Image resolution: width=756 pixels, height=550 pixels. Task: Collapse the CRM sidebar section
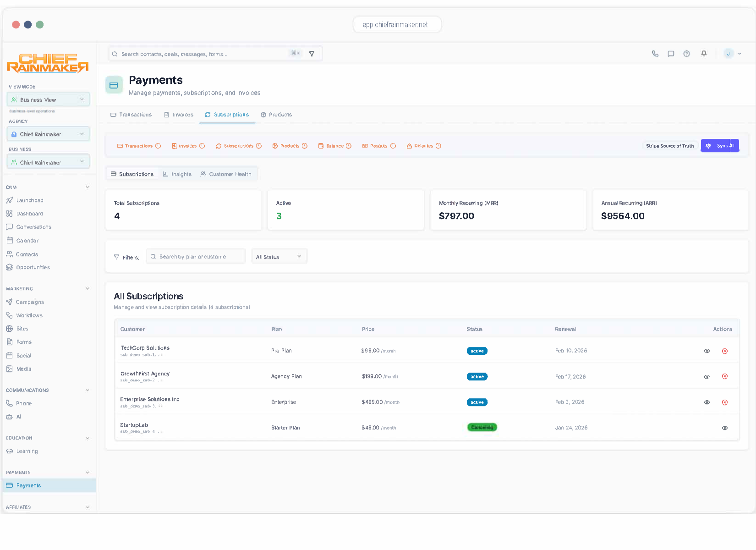click(88, 187)
